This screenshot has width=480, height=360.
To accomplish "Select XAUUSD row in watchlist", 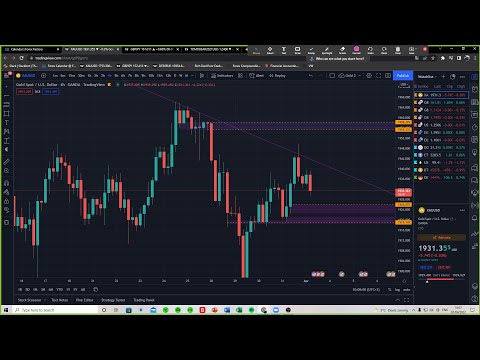I will 441,95.
